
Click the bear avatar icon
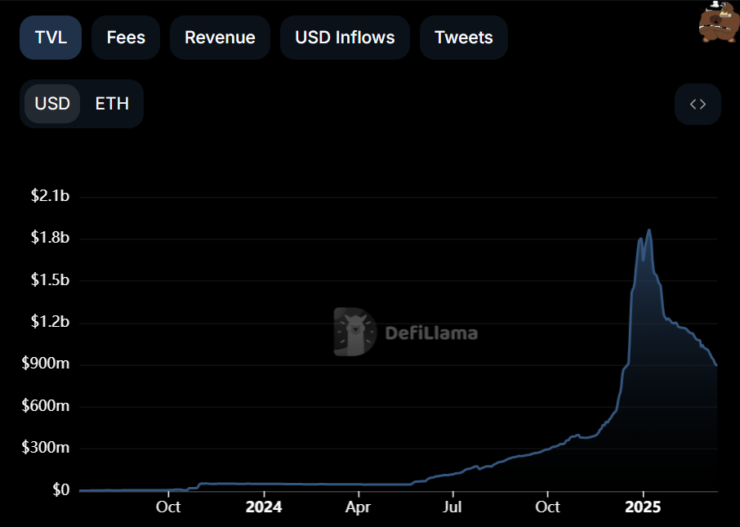click(718, 21)
